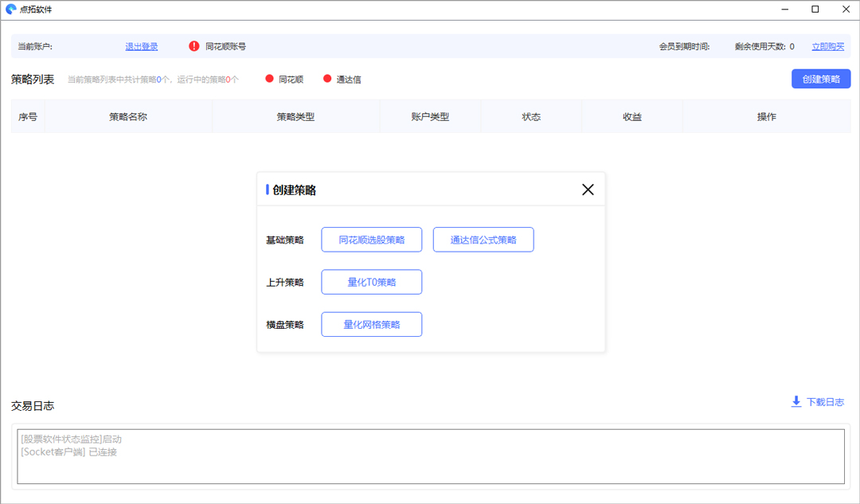Click the 退出登录 link
Image resolution: width=860 pixels, height=504 pixels.
pos(142,47)
